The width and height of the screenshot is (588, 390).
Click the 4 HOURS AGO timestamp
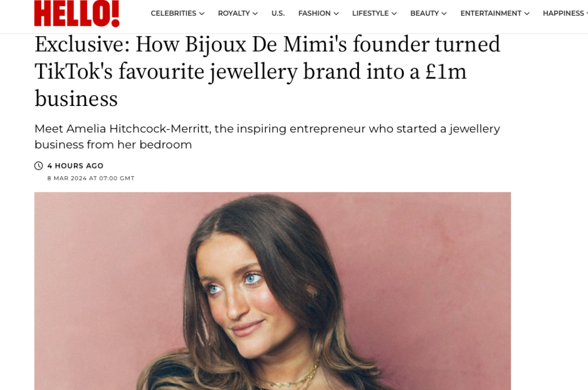[75, 166]
